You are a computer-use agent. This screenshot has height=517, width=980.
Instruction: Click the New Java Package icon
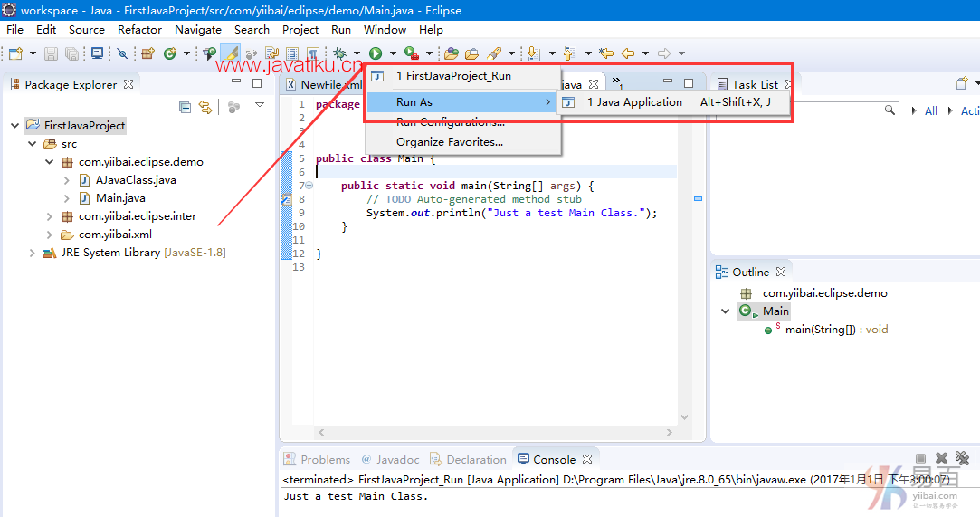pyautogui.click(x=147, y=53)
